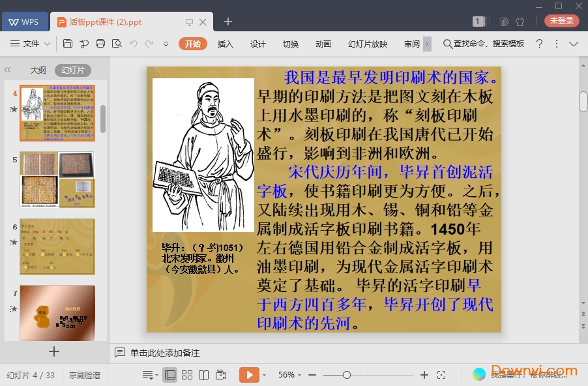Viewport: 588px width, 386px height.
Task: Open the skin shirt icon
Action: click(520, 22)
